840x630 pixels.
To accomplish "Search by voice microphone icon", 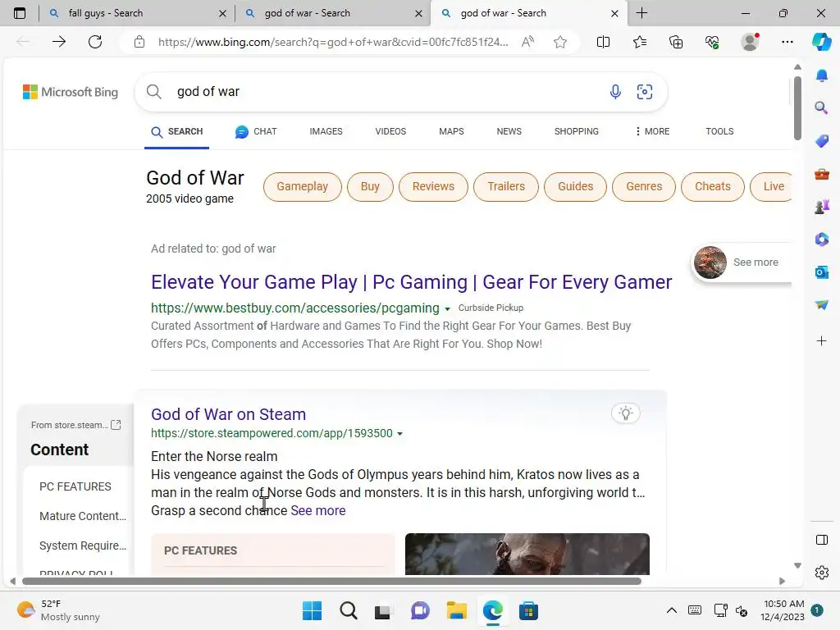I will 615,92.
